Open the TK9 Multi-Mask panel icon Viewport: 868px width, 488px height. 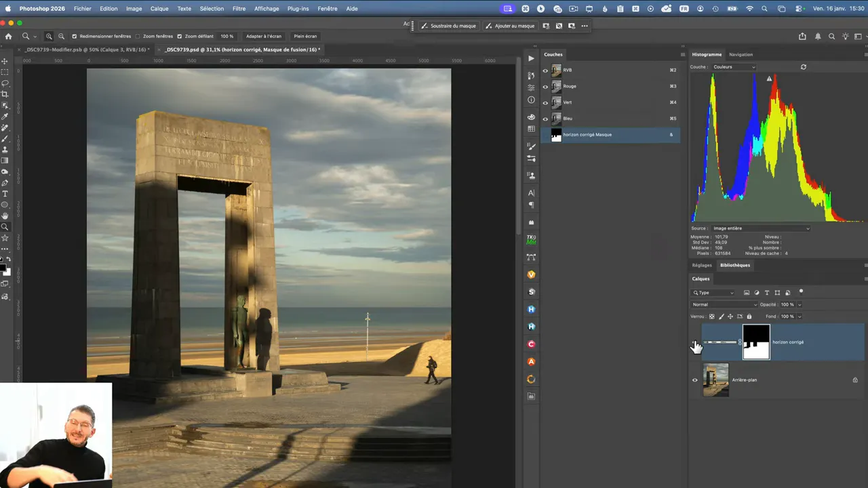531,240
